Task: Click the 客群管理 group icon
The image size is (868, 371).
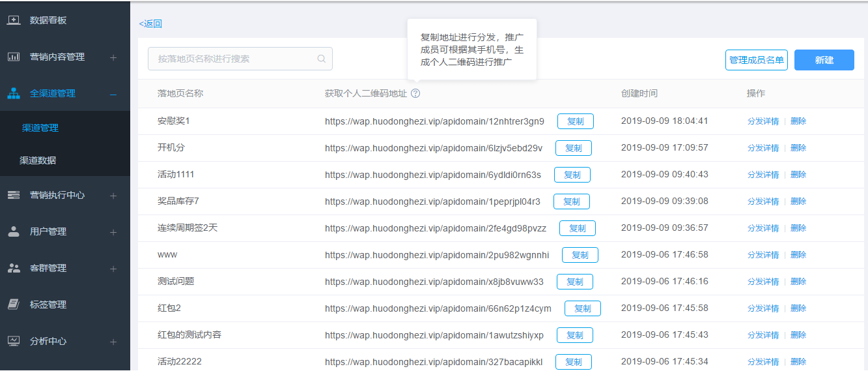Action: (13, 268)
